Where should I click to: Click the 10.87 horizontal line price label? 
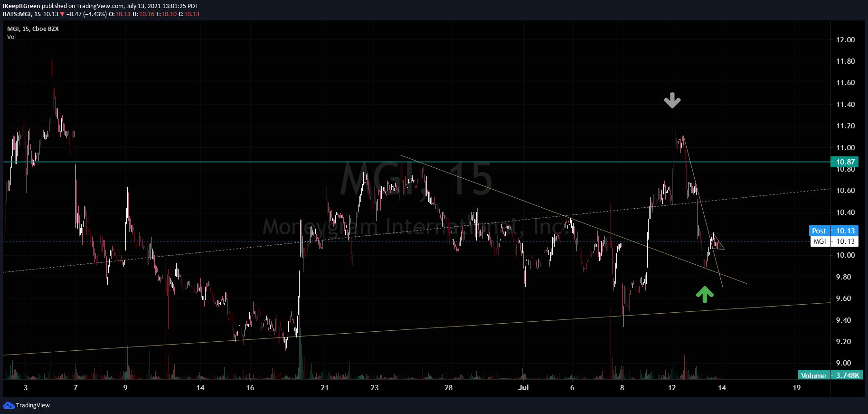(x=845, y=162)
